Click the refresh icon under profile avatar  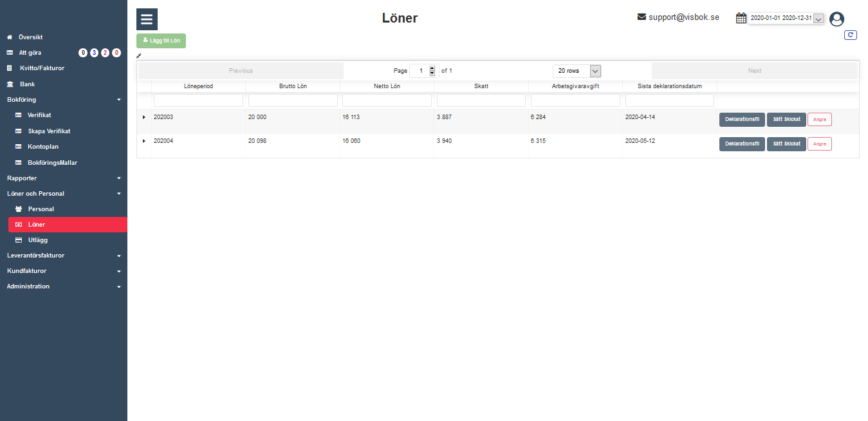point(851,35)
